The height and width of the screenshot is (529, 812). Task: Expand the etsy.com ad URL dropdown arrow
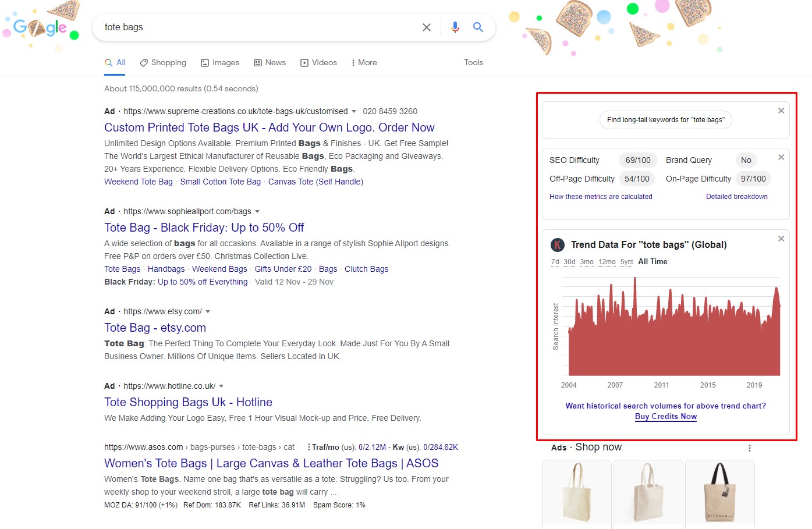pyautogui.click(x=208, y=311)
